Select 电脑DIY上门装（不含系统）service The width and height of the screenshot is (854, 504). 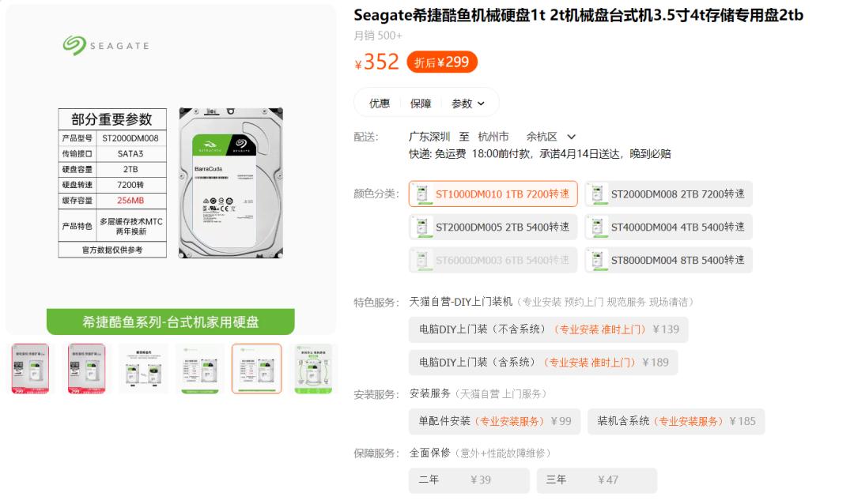tap(548, 329)
